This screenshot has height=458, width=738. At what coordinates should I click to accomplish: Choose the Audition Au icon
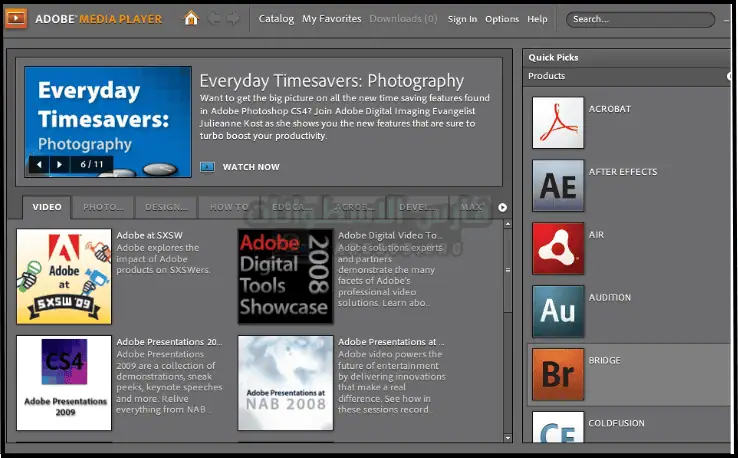tap(557, 311)
